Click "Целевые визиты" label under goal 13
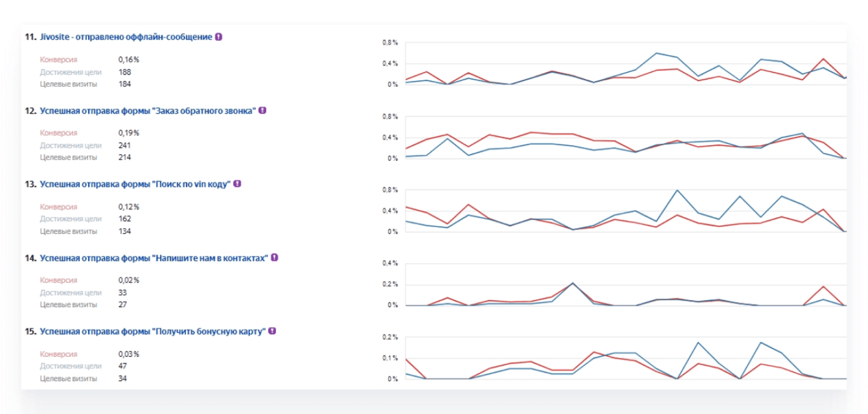Screen dimensions: 868x414 click(69, 231)
